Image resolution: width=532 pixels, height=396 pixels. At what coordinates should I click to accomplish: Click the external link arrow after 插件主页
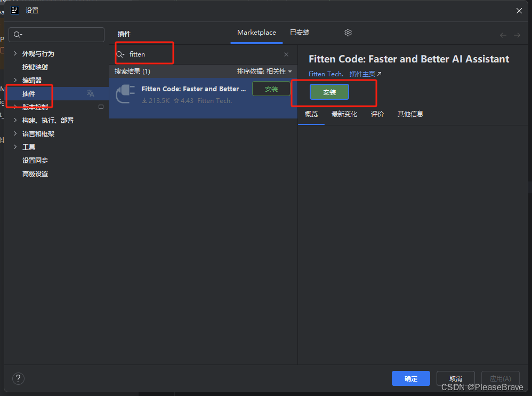380,74
